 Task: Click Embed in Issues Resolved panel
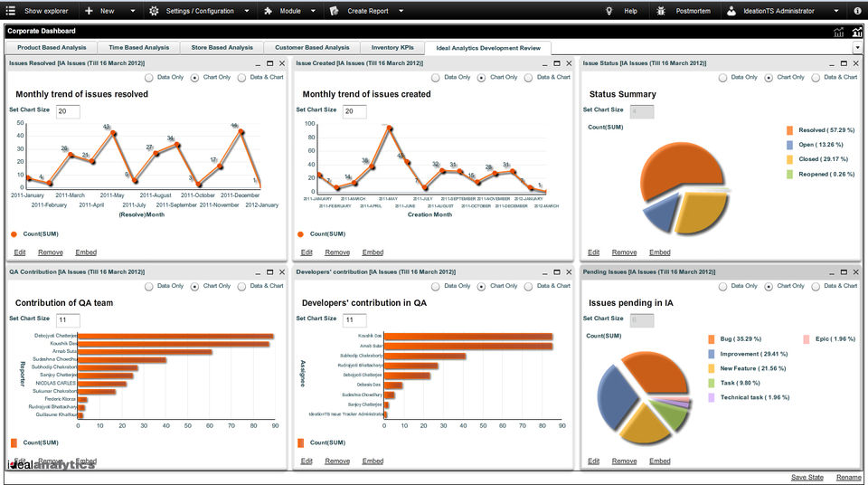tap(86, 252)
